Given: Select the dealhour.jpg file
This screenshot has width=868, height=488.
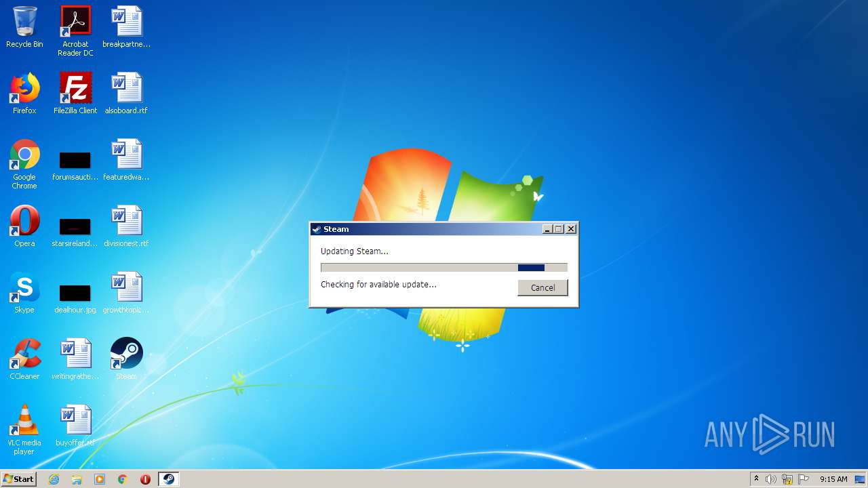Looking at the screenshot, I should (x=75, y=299).
